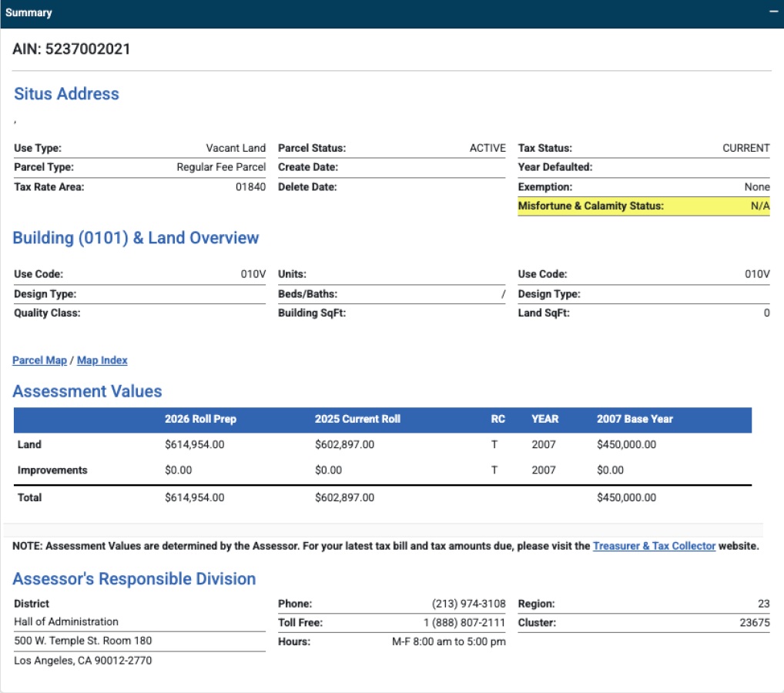Click the 2026 Roll Prep column header
The width and height of the screenshot is (784, 693).
(x=200, y=419)
